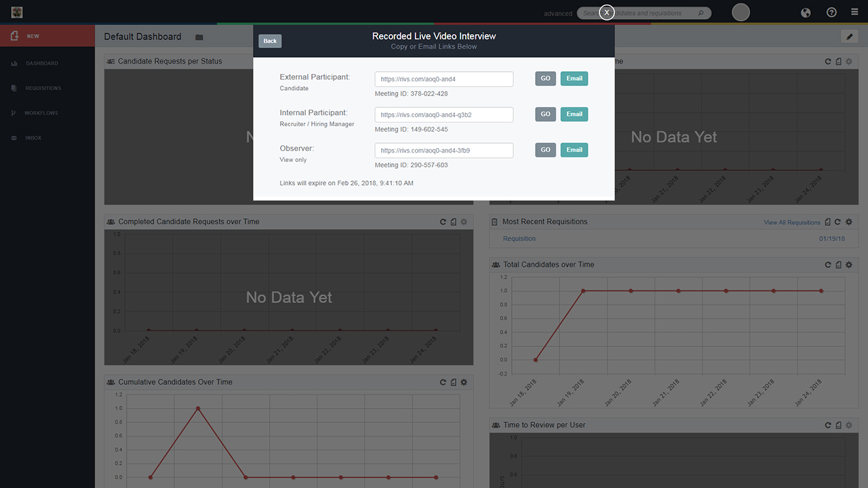Image resolution: width=868 pixels, height=488 pixels.
Task: Export the Completed Candidate Requests over Time panel
Action: coord(454,222)
